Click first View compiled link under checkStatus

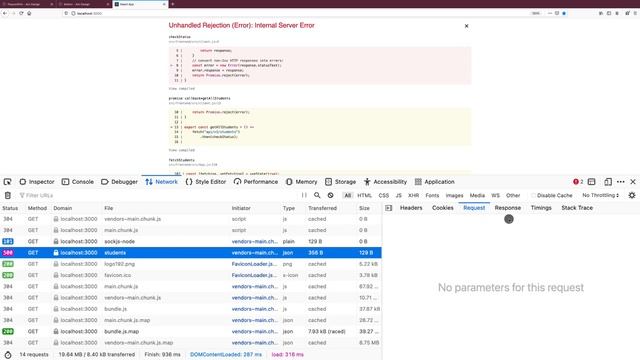(x=182, y=89)
